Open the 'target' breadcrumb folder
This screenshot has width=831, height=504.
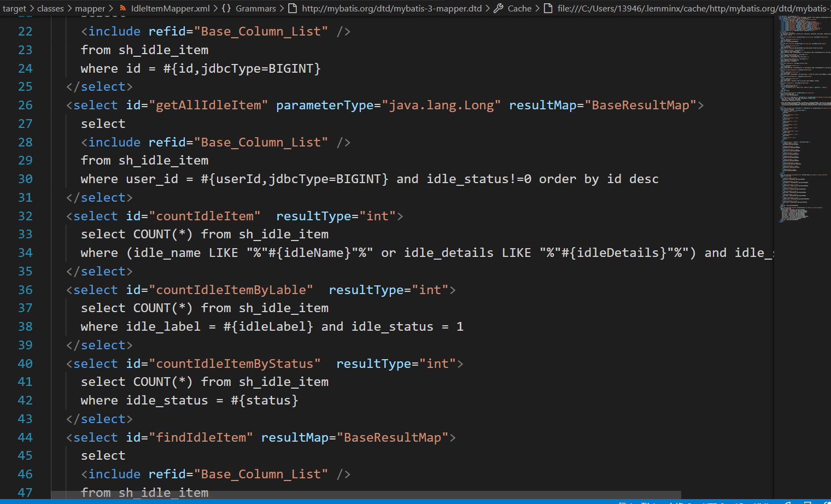[x=14, y=8]
